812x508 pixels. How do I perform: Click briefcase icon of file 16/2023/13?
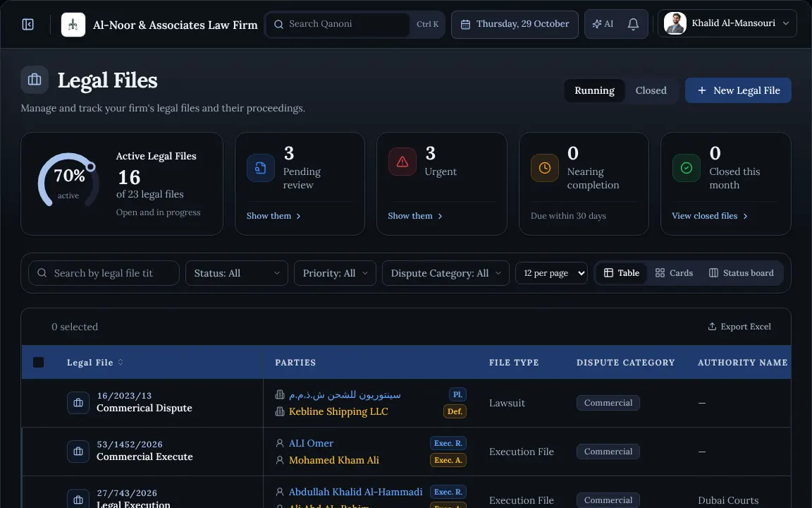(x=78, y=403)
